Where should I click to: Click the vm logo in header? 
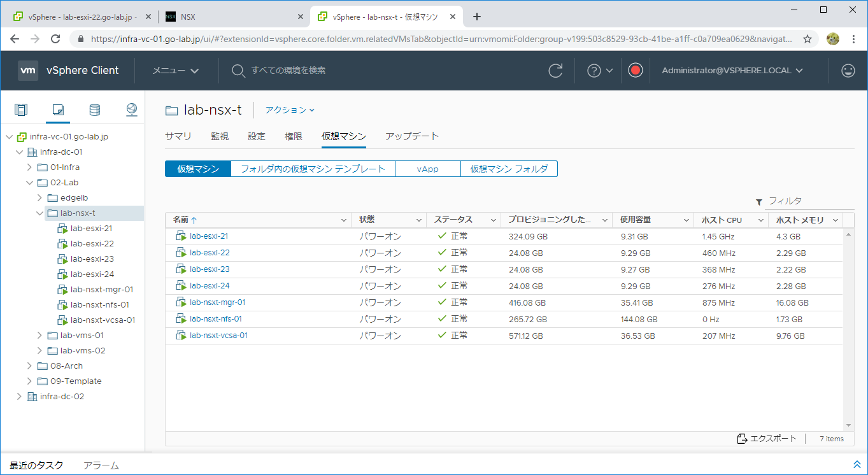(x=28, y=71)
